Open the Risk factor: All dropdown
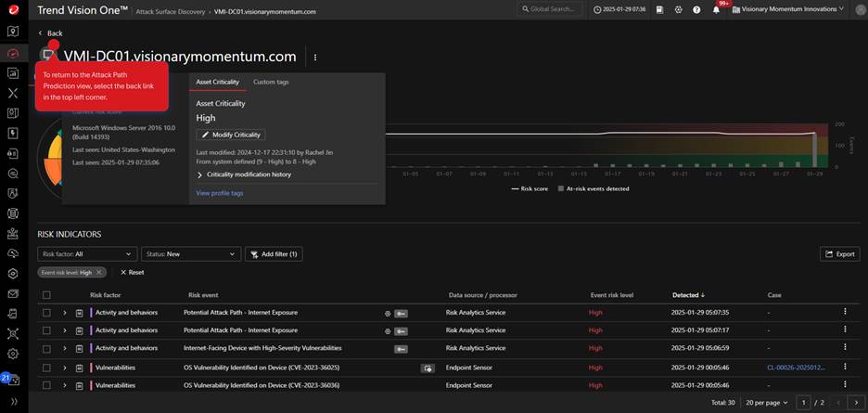 tap(87, 254)
